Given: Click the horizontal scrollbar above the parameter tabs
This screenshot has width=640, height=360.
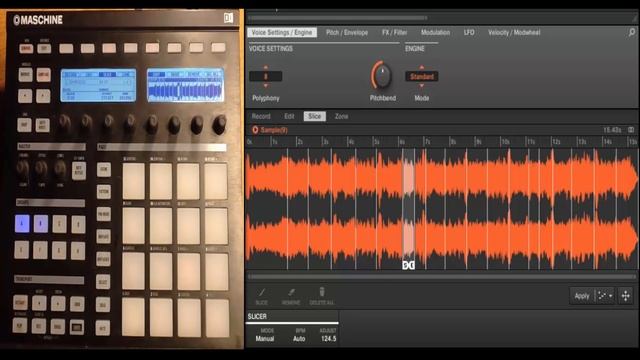Looking at the screenshot, I should click(x=337, y=18).
